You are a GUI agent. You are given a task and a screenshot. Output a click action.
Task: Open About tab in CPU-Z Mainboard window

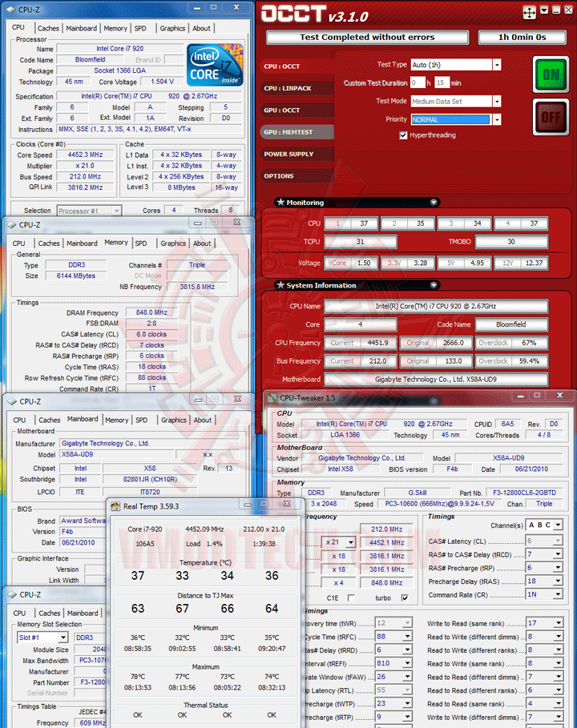click(203, 420)
